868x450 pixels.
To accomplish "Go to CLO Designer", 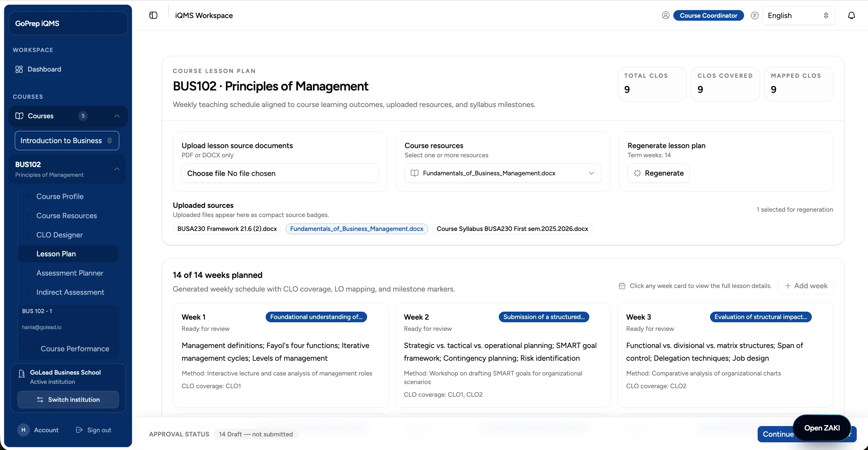I will coord(60,235).
